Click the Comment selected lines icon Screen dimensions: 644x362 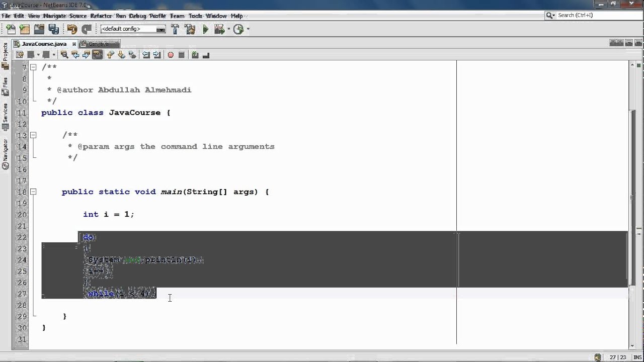(194, 54)
